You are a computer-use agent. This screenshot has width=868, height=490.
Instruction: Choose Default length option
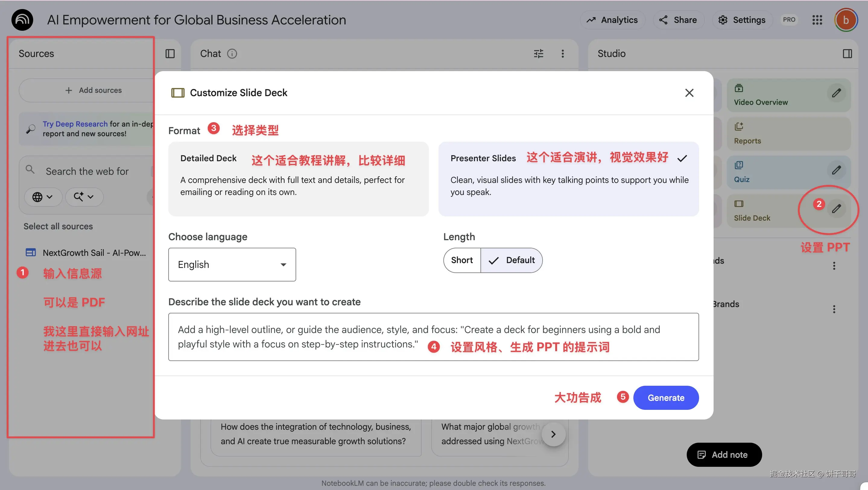click(x=512, y=260)
